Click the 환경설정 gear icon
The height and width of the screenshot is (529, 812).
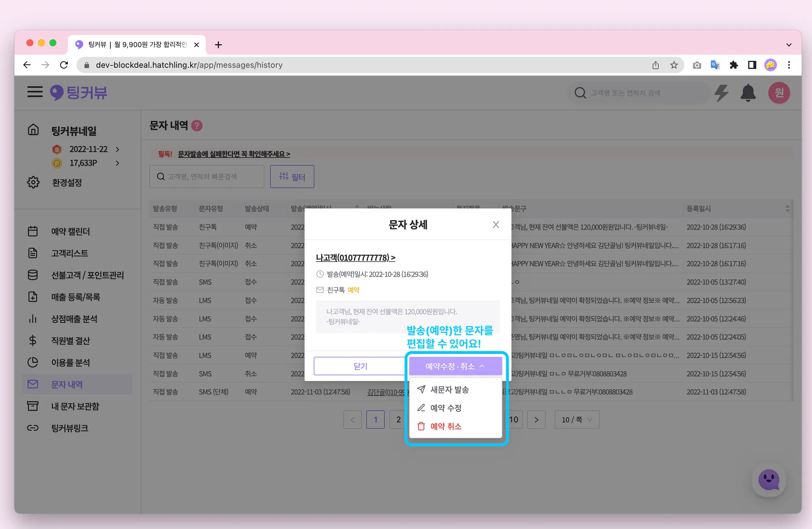pyautogui.click(x=33, y=183)
